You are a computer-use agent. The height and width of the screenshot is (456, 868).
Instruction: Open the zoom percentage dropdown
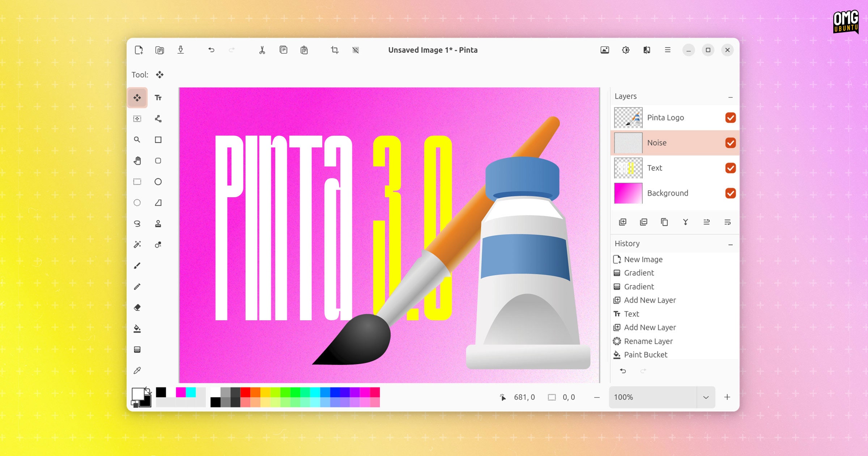click(x=706, y=397)
